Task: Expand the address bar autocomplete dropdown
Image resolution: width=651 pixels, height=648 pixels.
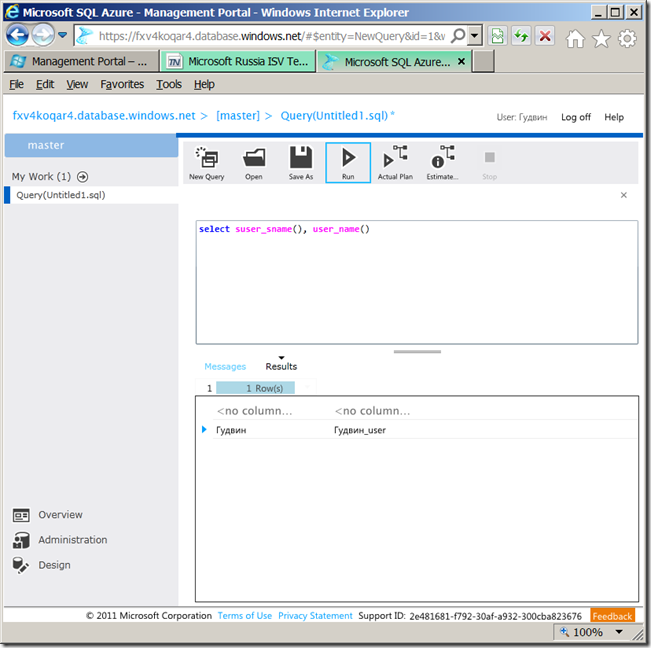Action: pos(475,36)
